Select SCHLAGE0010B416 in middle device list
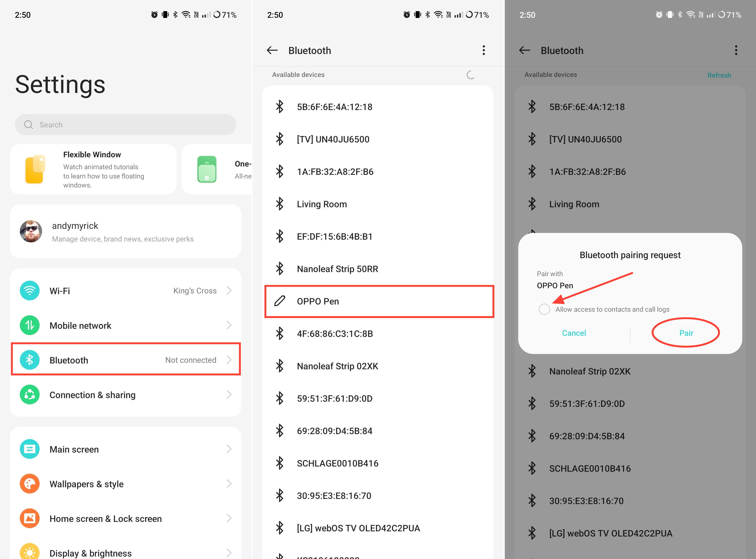Viewport: 756px width, 559px height. 378,463
